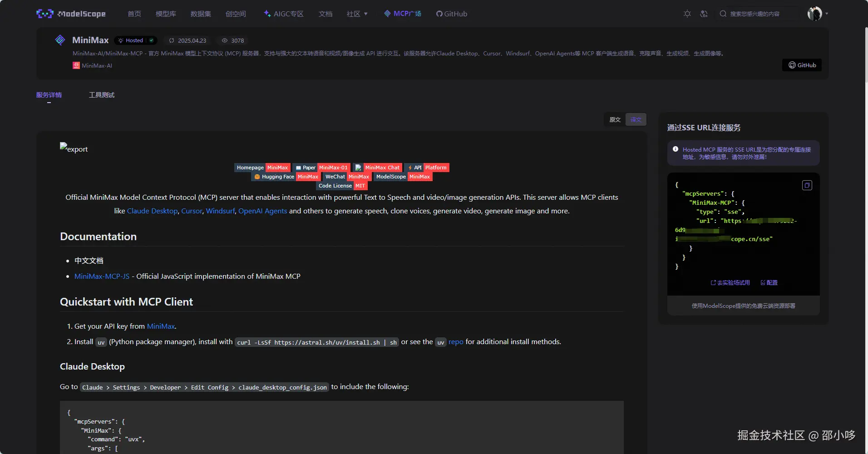Switch site language icon
The image size is (868, 454).
[704, 14]
